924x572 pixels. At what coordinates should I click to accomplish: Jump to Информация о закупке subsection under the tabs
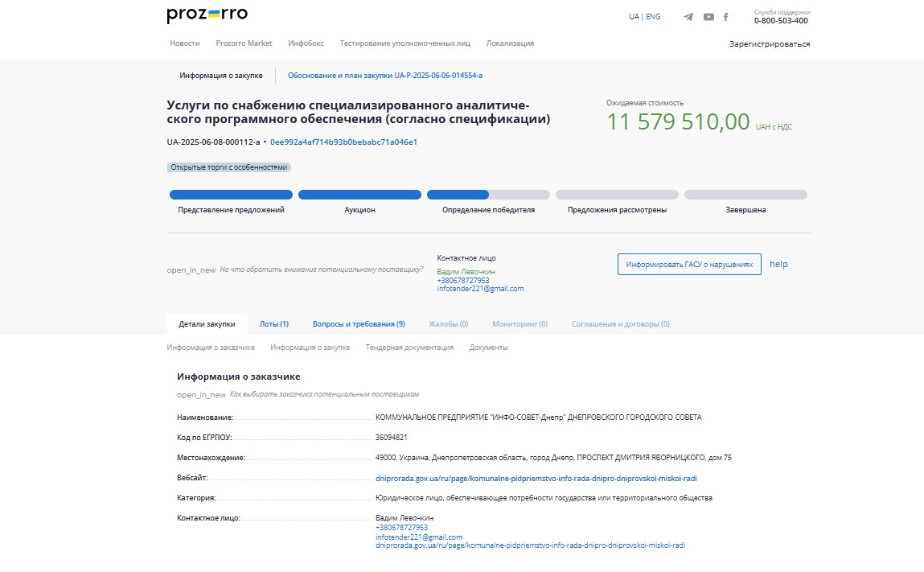click(310, 348)
